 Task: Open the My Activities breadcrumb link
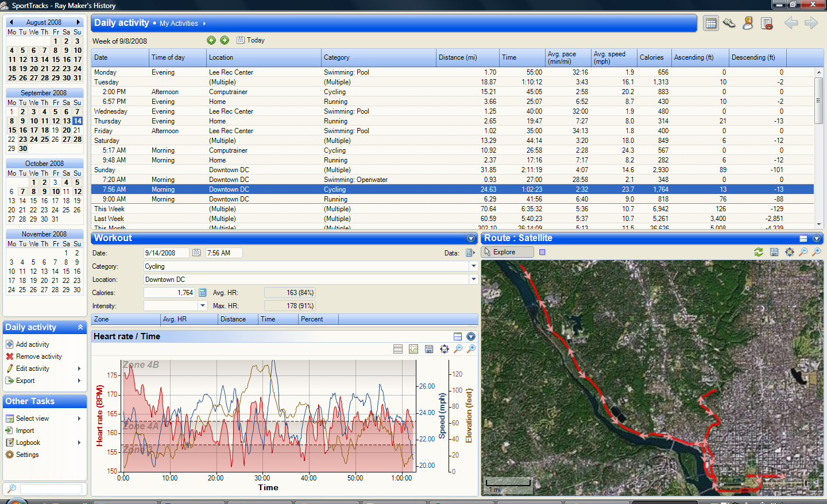coord(179,24)
